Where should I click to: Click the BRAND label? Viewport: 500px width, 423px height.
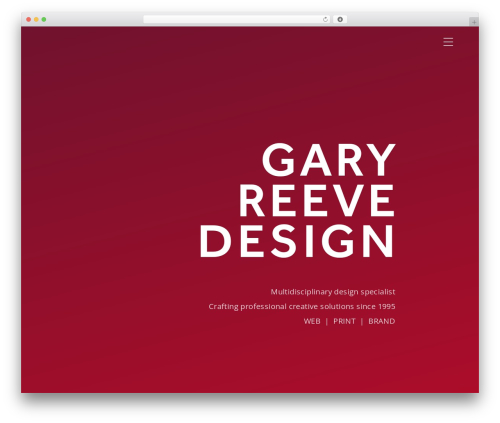click(382, 321)
